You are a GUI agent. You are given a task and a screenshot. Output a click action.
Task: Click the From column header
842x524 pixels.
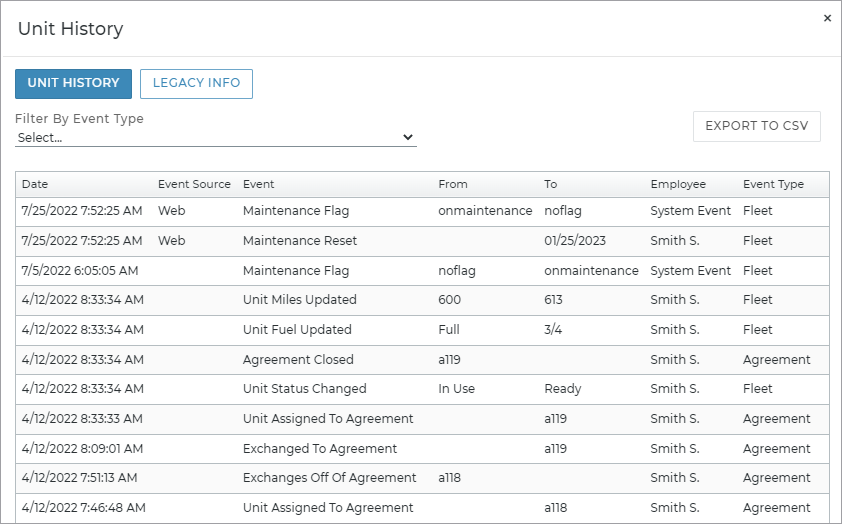tap(452, 184)
